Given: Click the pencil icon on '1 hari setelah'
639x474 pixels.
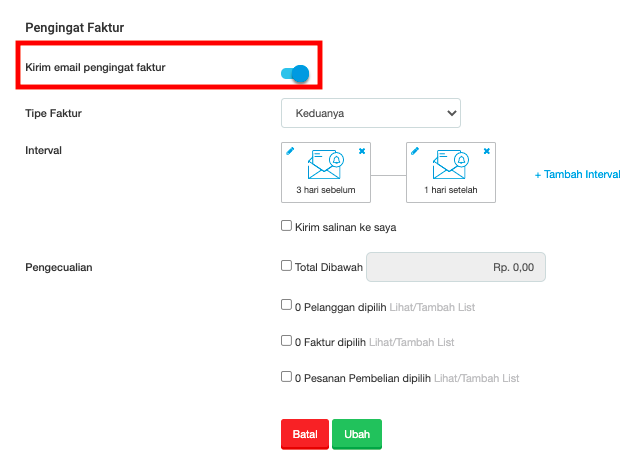Looking at the screenshot, I should pyautogui.click(x=415, y=151).
